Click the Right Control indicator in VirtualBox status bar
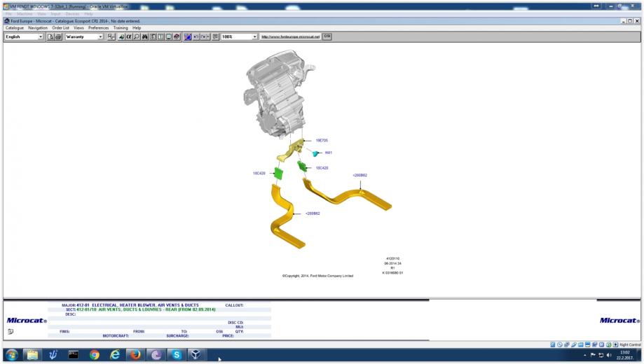This screenshot has height=364, width=644. click(630, 344)
